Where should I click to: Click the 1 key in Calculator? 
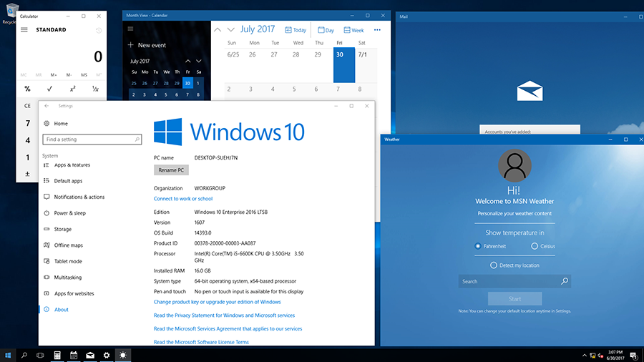pyautogui.click(x=27, y=157)
